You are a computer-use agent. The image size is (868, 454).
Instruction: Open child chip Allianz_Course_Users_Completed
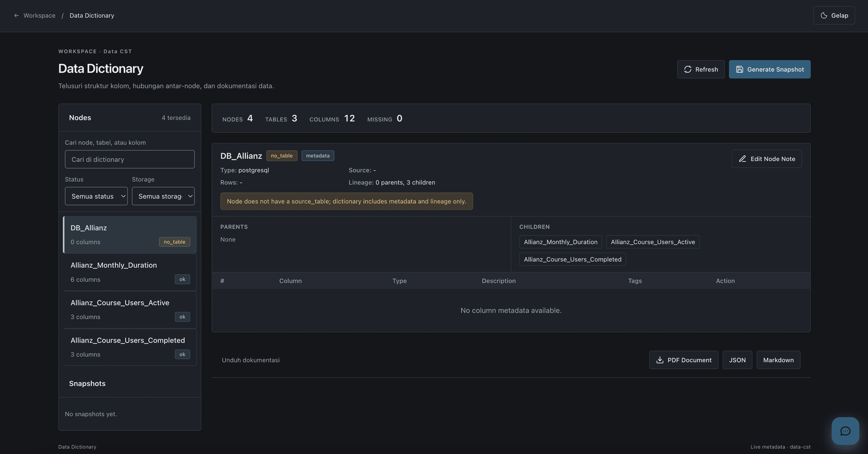tap(573, 259)
